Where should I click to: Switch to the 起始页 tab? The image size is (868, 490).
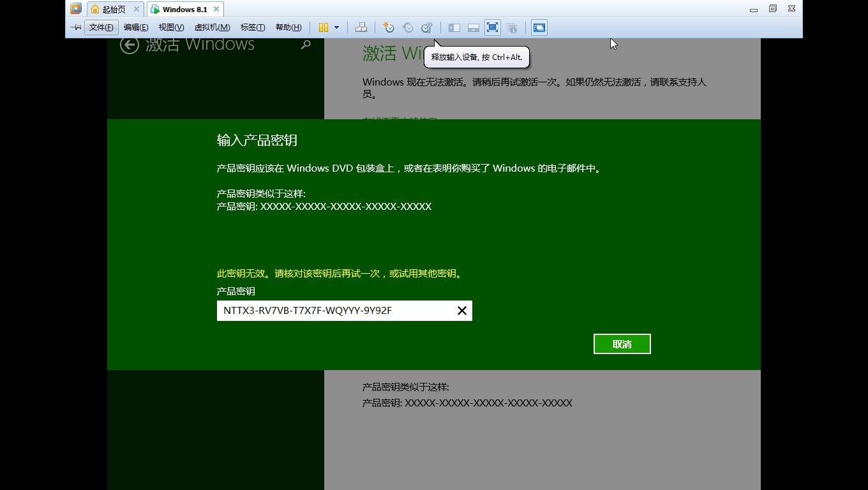click(114, 10)
